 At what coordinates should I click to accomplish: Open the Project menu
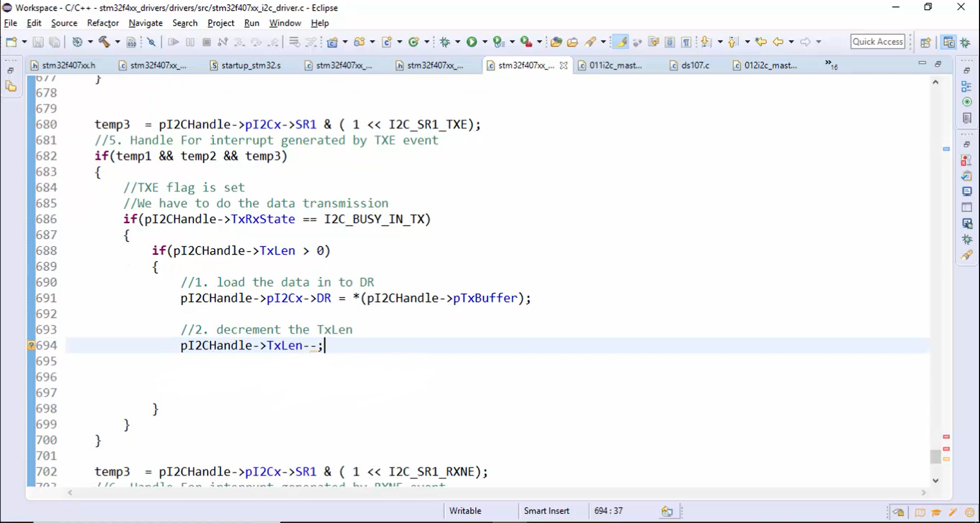coord(221,23)
